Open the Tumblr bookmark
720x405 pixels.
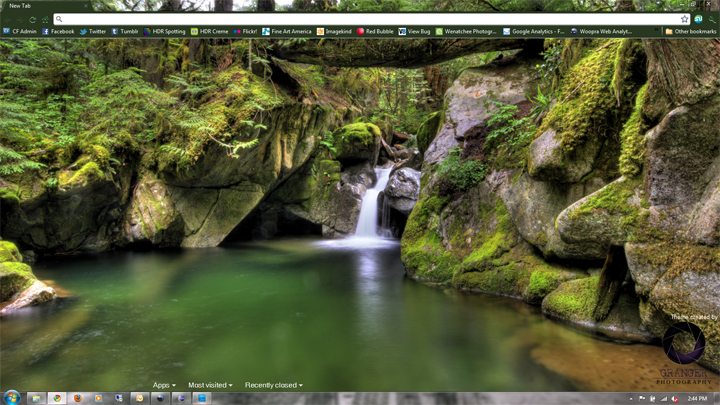tap(125, 31)
